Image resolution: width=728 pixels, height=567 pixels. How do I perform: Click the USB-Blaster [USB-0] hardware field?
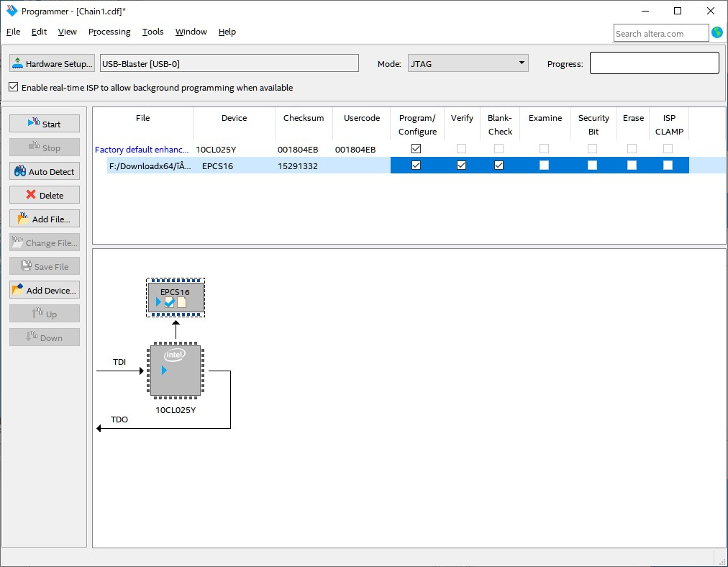tap(229, 63)
